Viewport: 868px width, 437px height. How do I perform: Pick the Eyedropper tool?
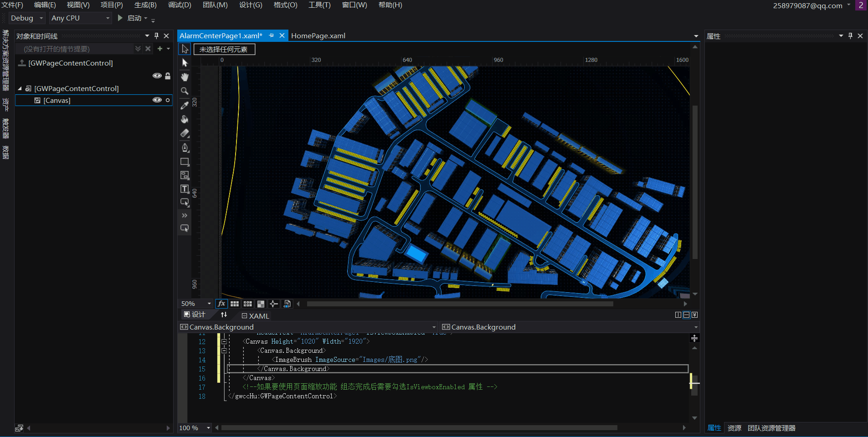click(x=185, y=105)
